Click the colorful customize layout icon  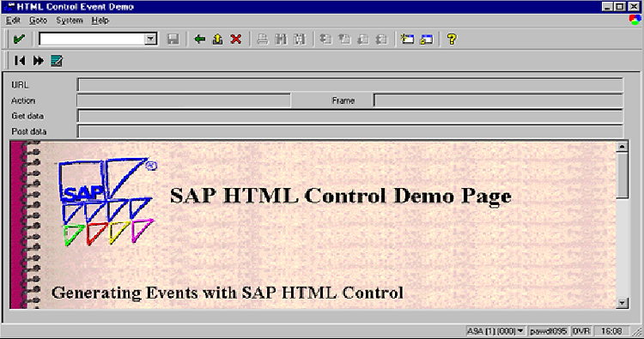[635, 19]
